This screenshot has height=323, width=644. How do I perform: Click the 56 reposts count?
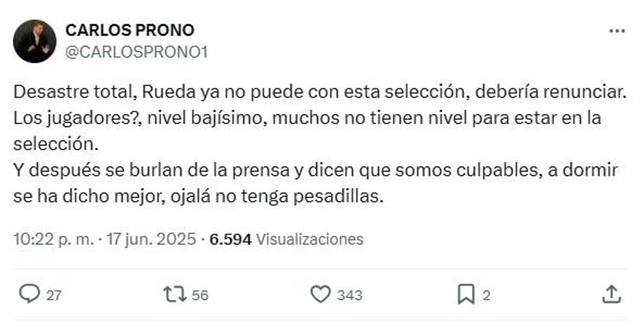tap(200, 295)
